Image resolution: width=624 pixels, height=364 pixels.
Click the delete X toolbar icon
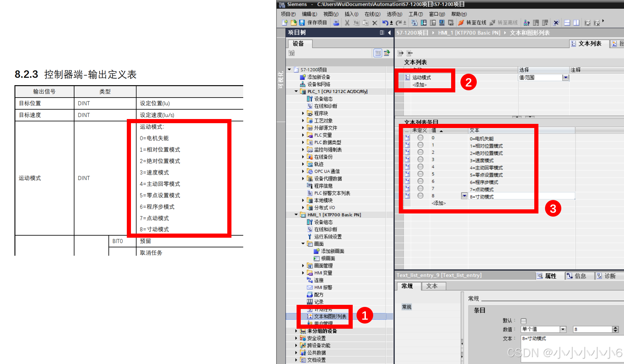[x=375, y=23]
